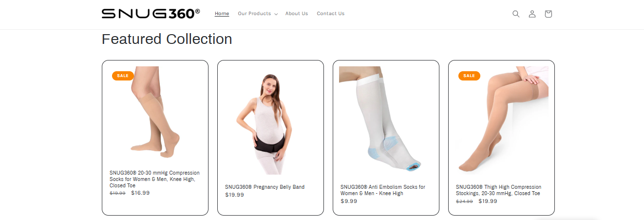Screen dimensions: 644x220
Task: Click the thigh high stockings image
Action: (501, 120)
